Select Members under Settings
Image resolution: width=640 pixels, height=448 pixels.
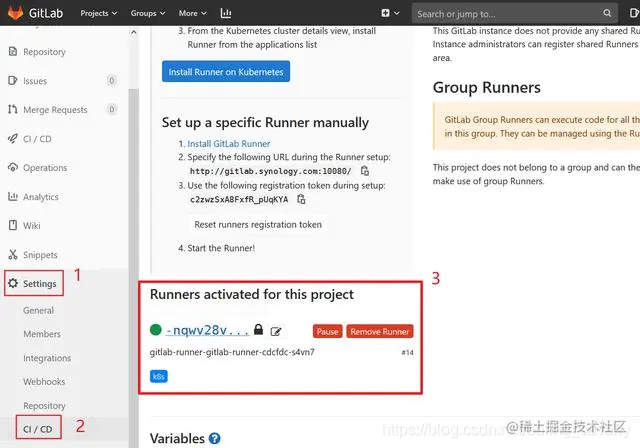coord(42,334)
